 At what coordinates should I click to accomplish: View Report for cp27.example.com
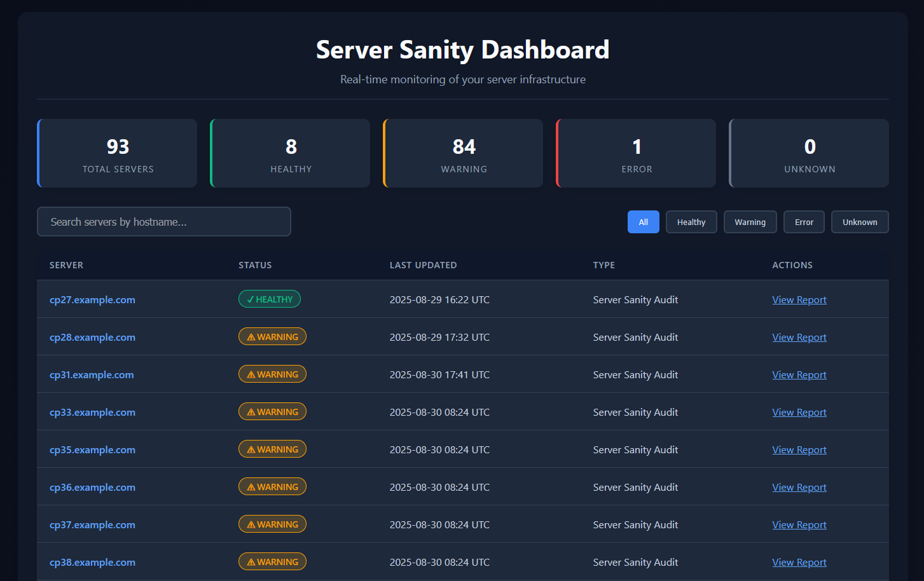(x=799, y=300)
